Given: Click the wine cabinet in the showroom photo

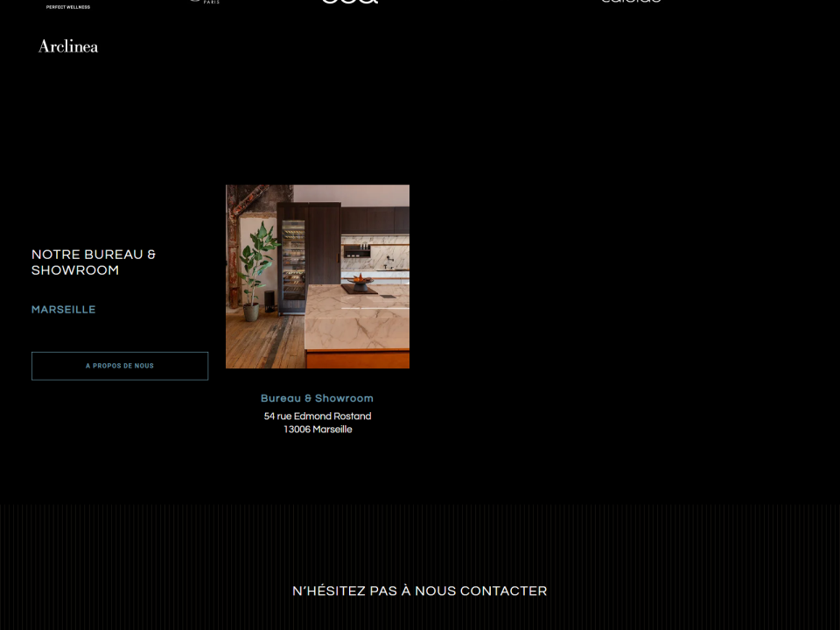Looking at the screenshot, I should click(294, 260).
